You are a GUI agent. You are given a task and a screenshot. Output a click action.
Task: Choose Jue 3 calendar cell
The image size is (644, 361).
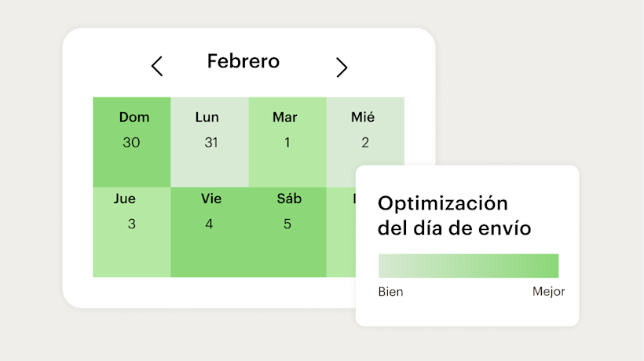point(132,232)
